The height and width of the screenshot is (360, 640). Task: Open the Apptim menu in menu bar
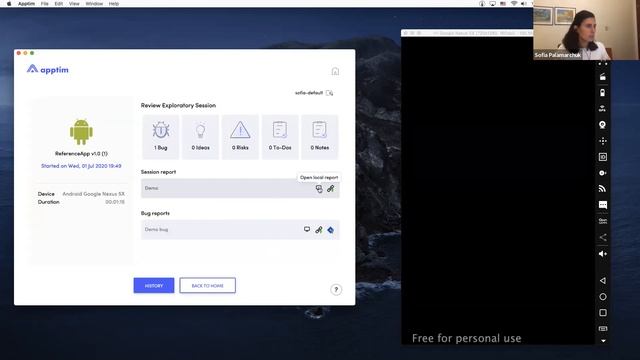coord(26,4)
